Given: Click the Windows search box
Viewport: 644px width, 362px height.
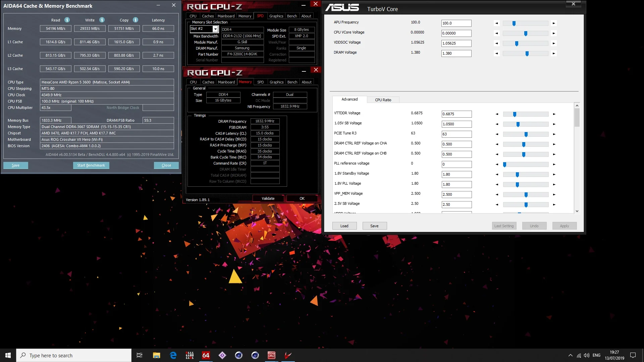Looking at the screenshot, I should pos(74,355).
